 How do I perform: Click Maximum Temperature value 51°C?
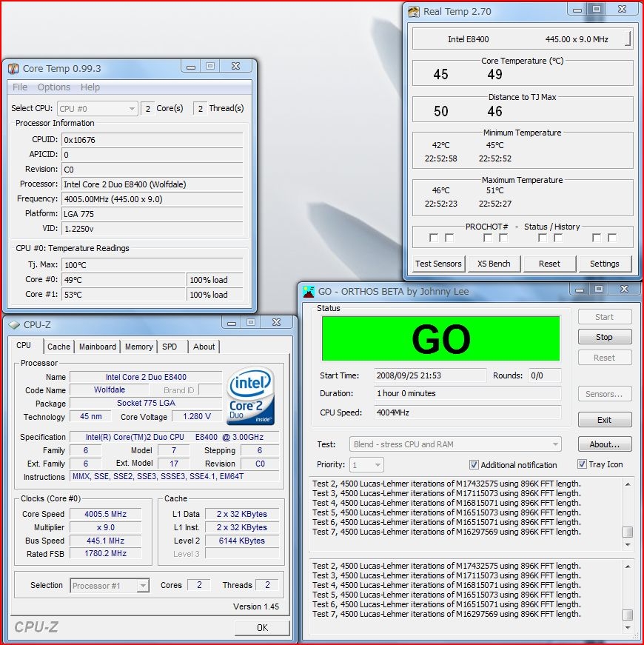(x=494, y=190)
